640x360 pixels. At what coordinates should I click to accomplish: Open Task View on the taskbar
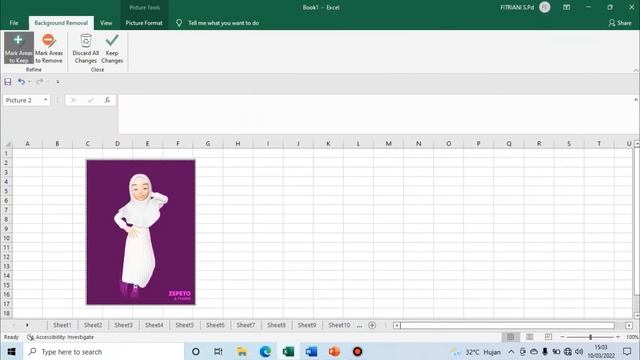tap(218, 351)
